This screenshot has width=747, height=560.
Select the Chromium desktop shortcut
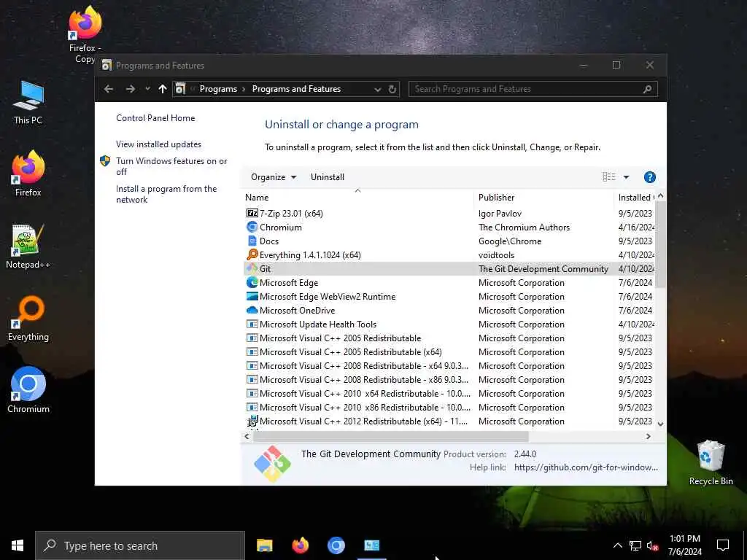click(x=28, y=390)
